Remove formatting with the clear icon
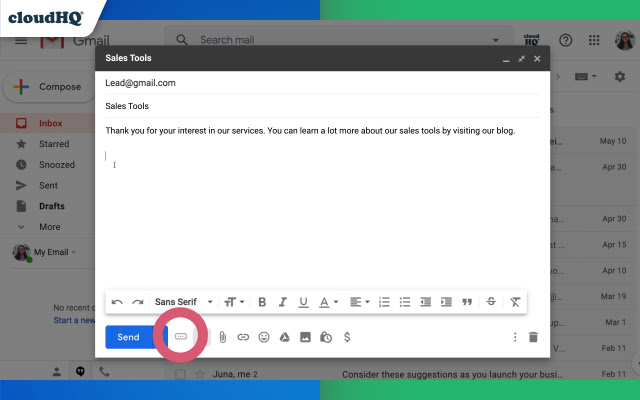This screenshot has width=640, height=400. (x=515, y=302)
